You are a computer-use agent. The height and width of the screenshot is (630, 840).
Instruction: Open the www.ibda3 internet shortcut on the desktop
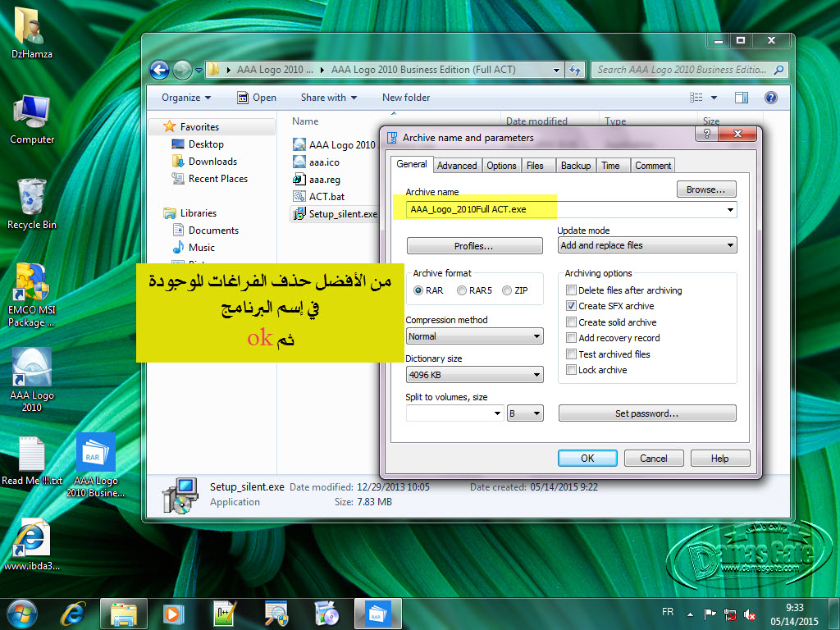tap(32, 545)
